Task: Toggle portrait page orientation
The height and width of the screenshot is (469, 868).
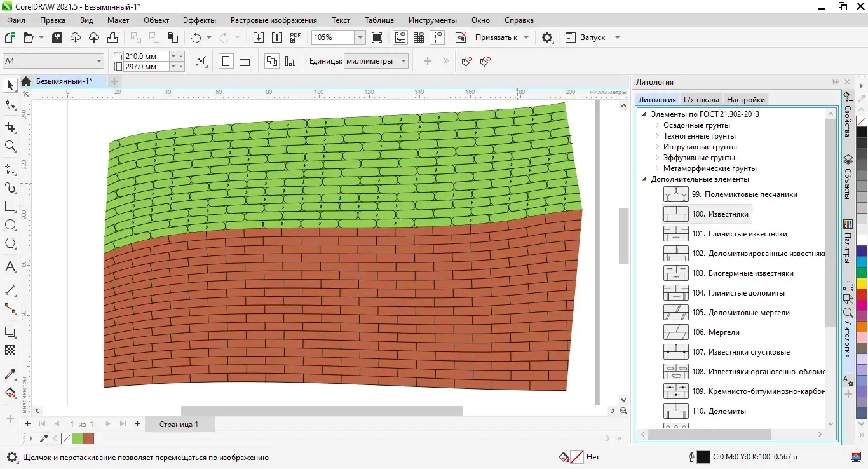Action: point(226,62)
